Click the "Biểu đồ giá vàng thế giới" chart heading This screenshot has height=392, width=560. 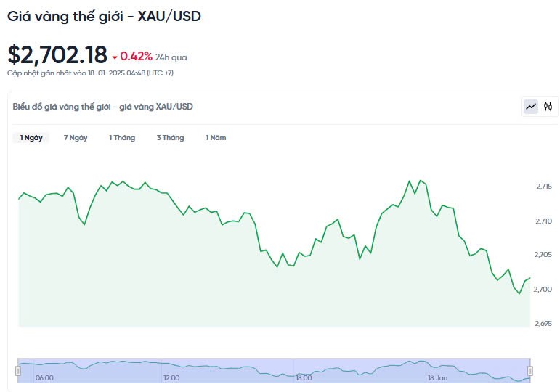pos(102,107)
